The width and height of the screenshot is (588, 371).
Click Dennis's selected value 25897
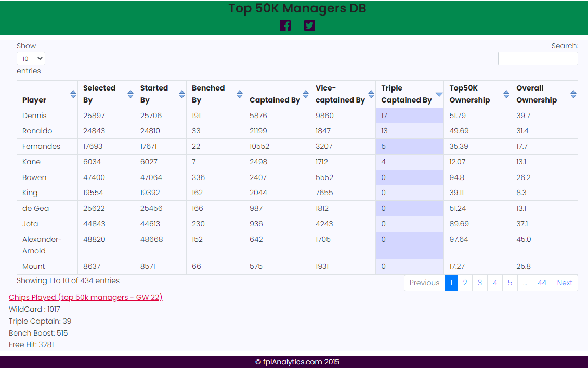tap(94, 116)
